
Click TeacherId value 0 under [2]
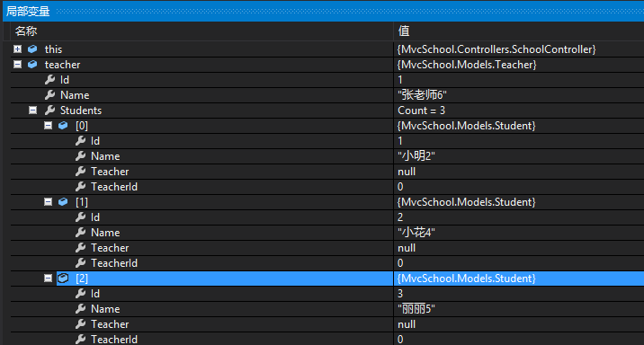tap(400, 340)
